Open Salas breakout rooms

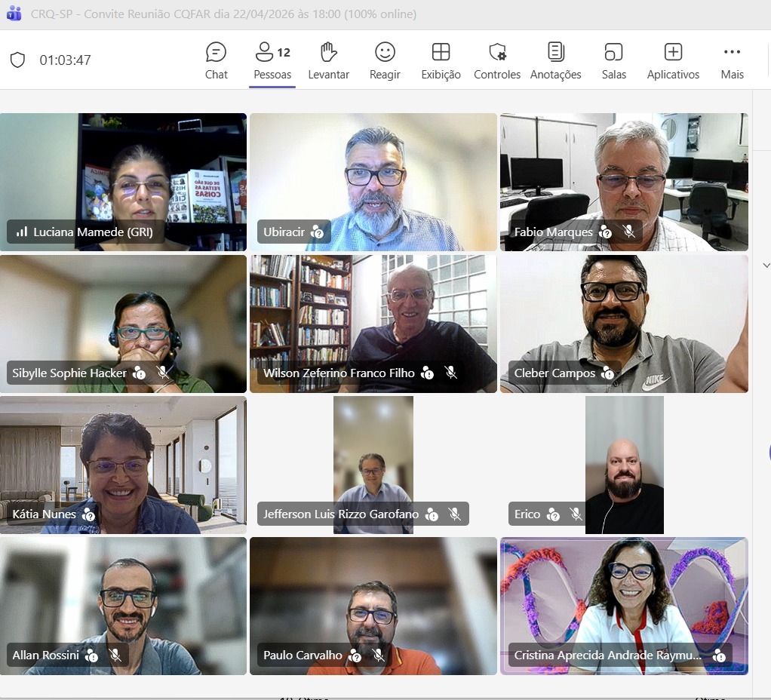pos(613,61)
